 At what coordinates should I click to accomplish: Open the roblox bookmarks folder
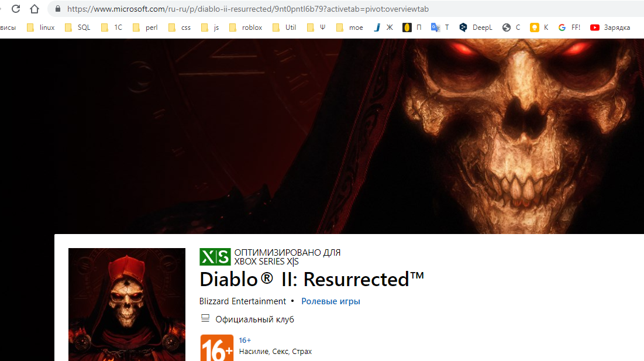246,27
